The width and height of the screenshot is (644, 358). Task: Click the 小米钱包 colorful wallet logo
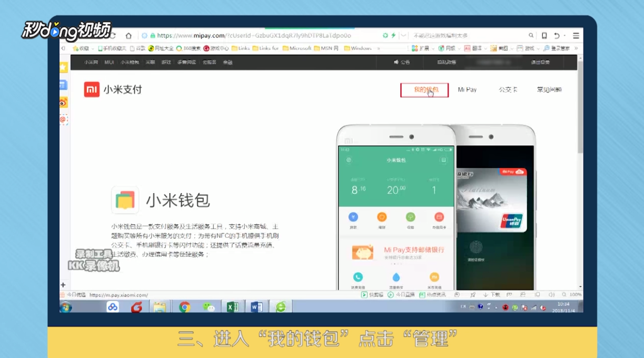125,200
